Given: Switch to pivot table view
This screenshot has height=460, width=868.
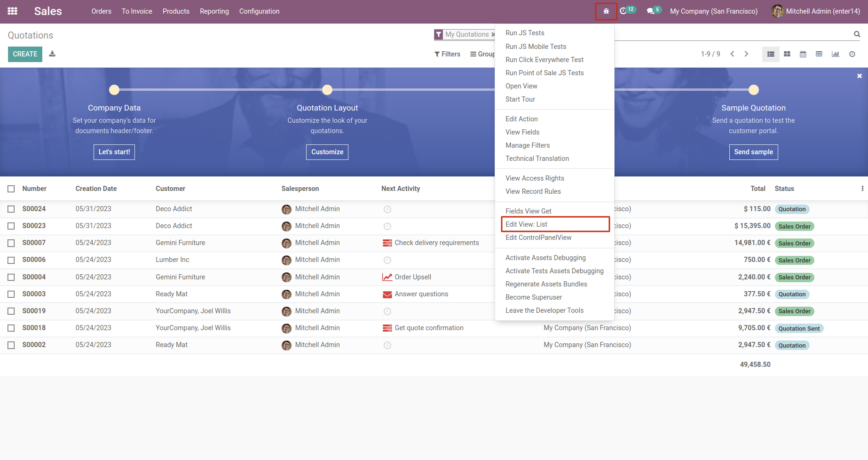Looking at the screenshot, I should pos(819,54).
